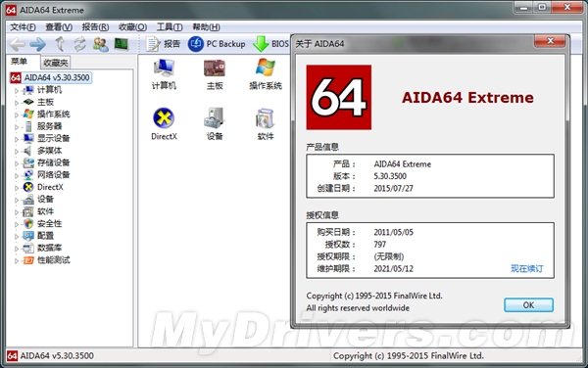
Task: Open the 主板 motherboard icon in the main pane
Action: point(215,74)
